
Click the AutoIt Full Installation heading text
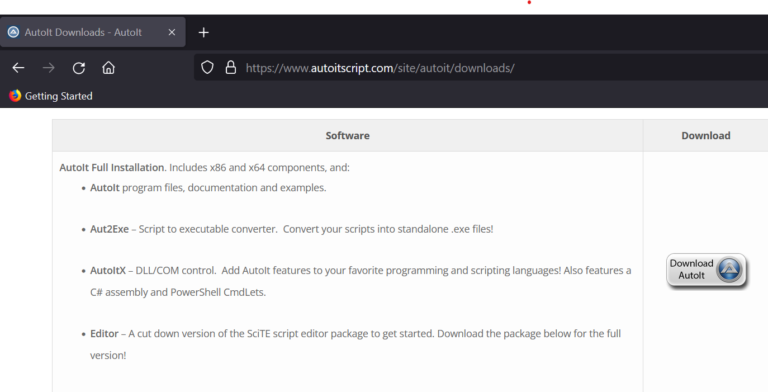pos(112,168)
